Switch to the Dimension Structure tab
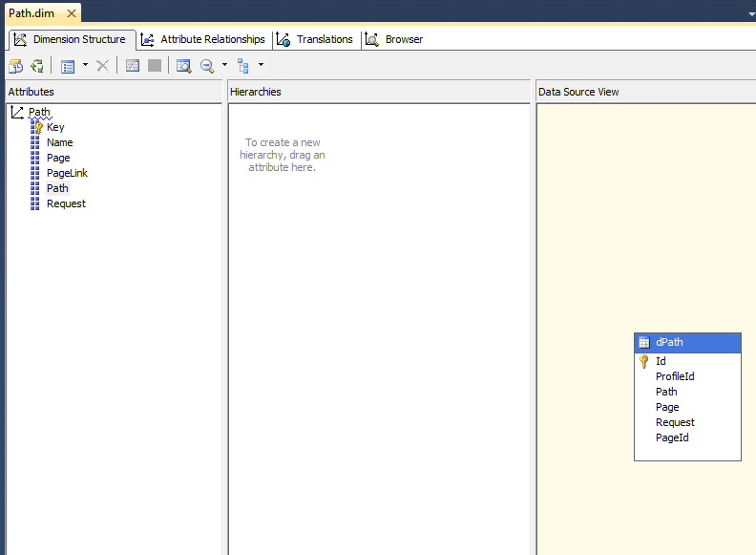This screenshot has height=555, width=756. 72,39
